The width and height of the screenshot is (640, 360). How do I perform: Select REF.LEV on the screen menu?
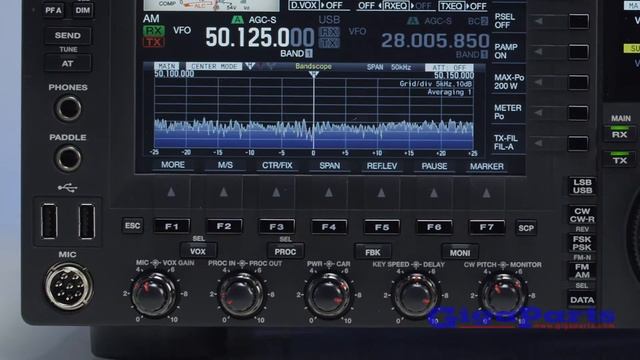click(382, 166)
